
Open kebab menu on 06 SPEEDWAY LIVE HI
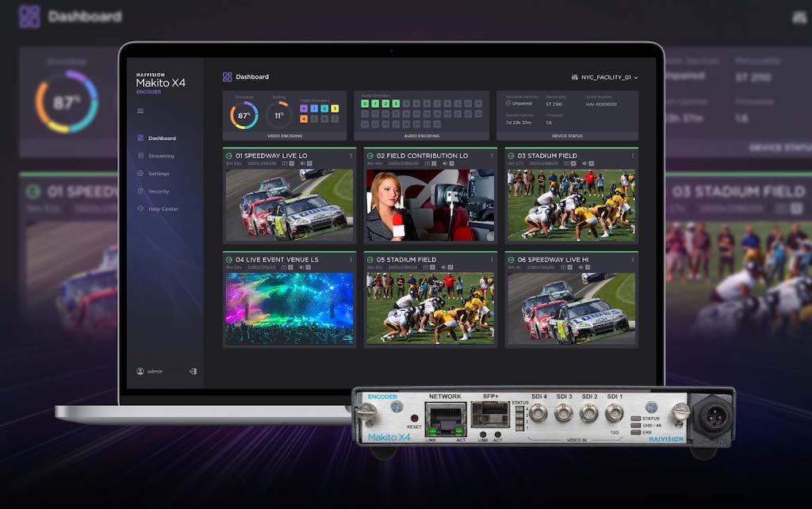[x=633, y=259]
